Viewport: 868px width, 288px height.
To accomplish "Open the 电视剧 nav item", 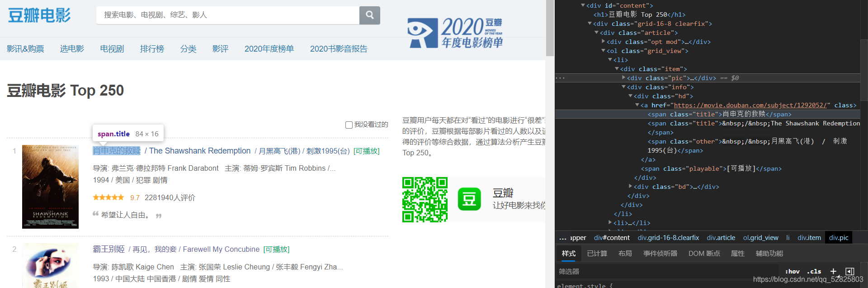I will coord(112,49).
